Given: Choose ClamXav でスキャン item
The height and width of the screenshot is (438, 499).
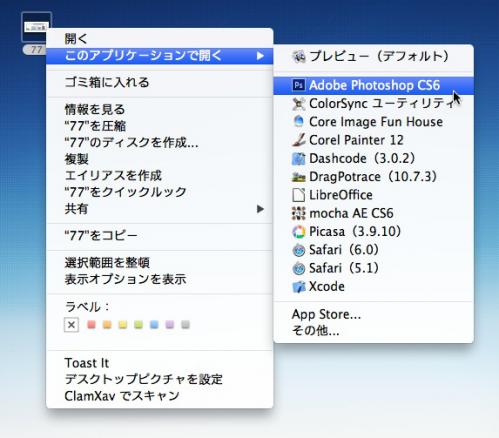Looking at the screenshot, I should pos(160,396).
